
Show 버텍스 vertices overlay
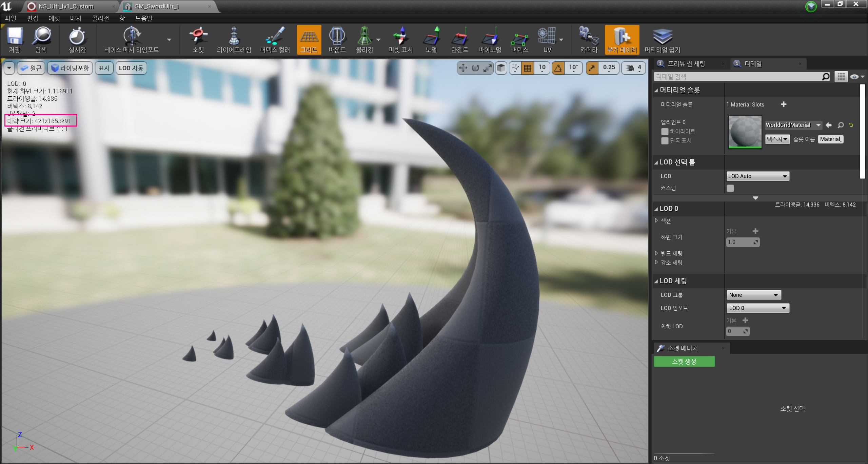520,40
